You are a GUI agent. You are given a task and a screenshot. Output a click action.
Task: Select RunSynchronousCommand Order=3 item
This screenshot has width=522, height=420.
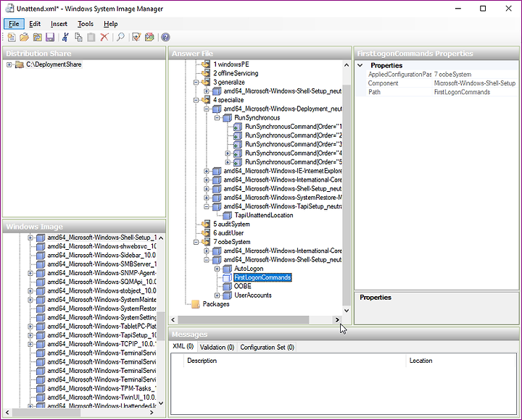tap(294, 144)
